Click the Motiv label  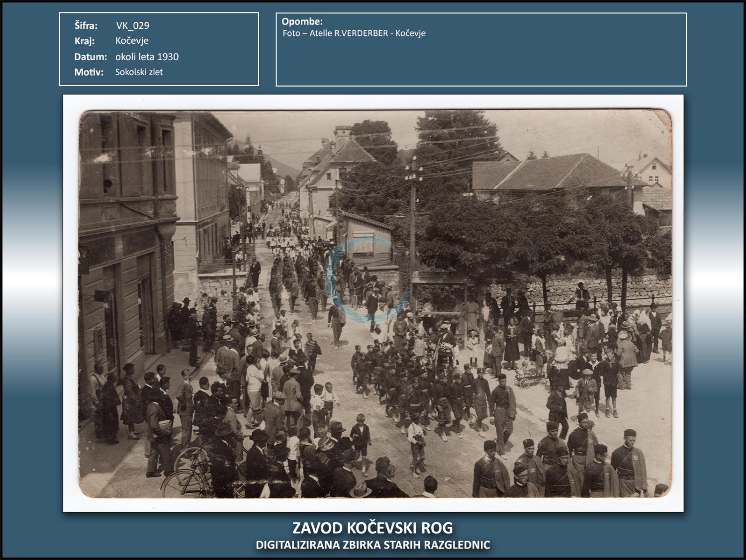89,72
